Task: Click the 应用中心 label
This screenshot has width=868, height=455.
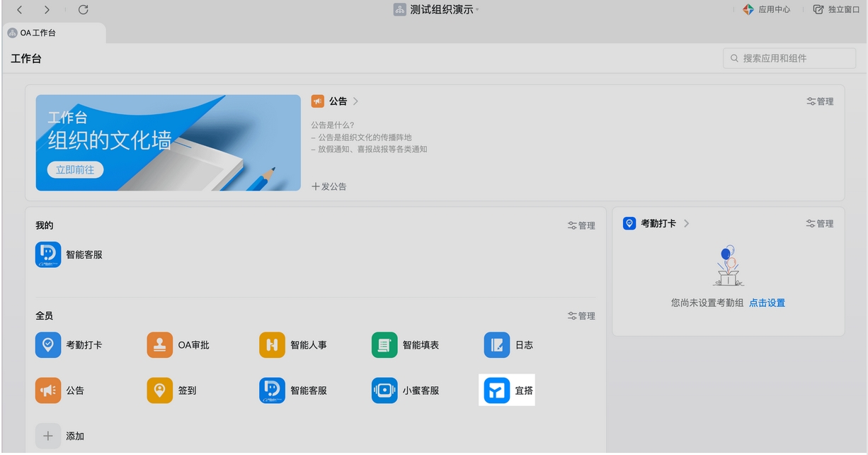Action: pyautogui.click(x=774, y=10)
